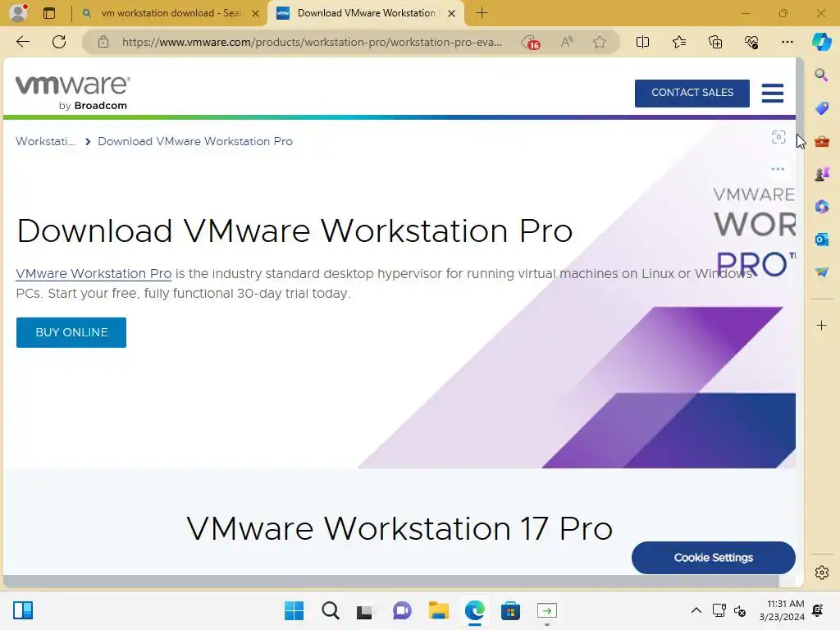Add this page to favorites star
The width and height of the screenshot is (840, 630).
click(600, 42)
